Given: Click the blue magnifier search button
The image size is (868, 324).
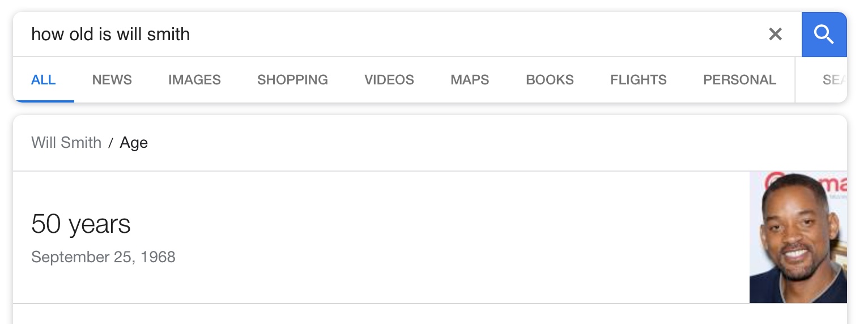Looking at the screenshot, I should click(x=824, y=35).
